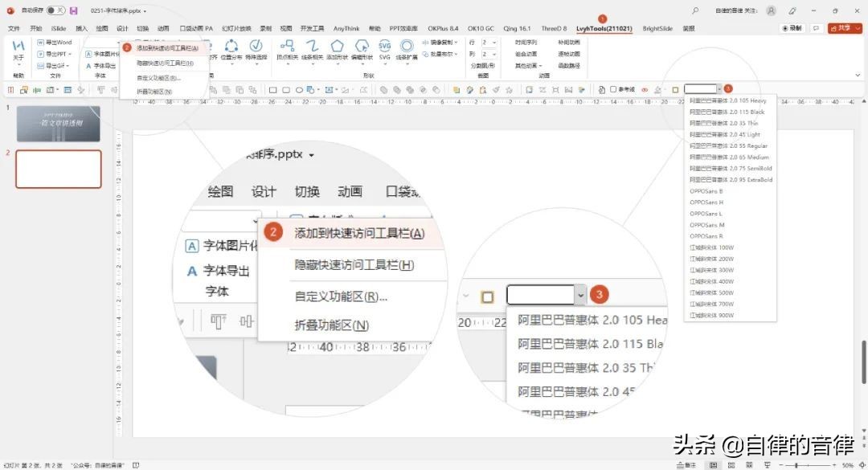Open the font name dropdown
Screen dimensions: 868x470
click(x=580, y=294)
